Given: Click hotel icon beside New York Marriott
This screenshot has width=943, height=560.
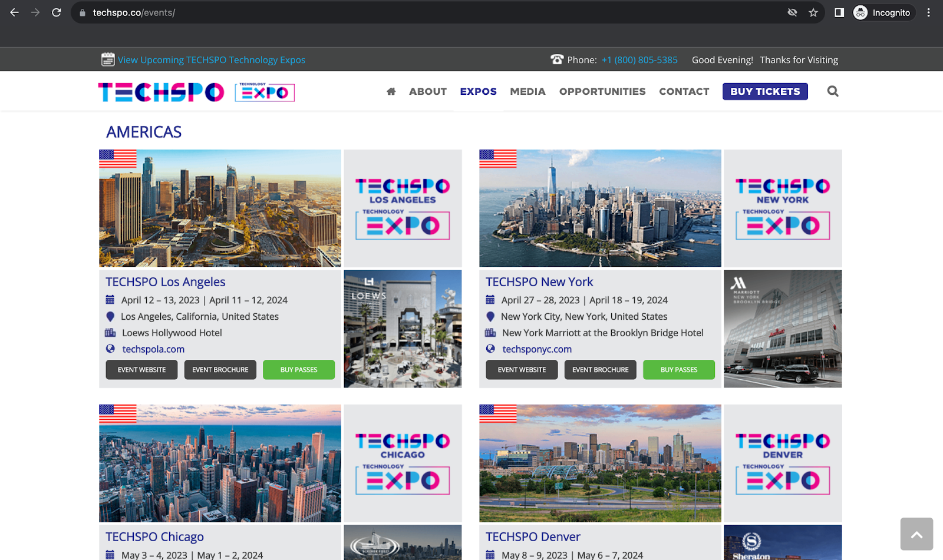Looking at the screenshot, I should 490,333.
